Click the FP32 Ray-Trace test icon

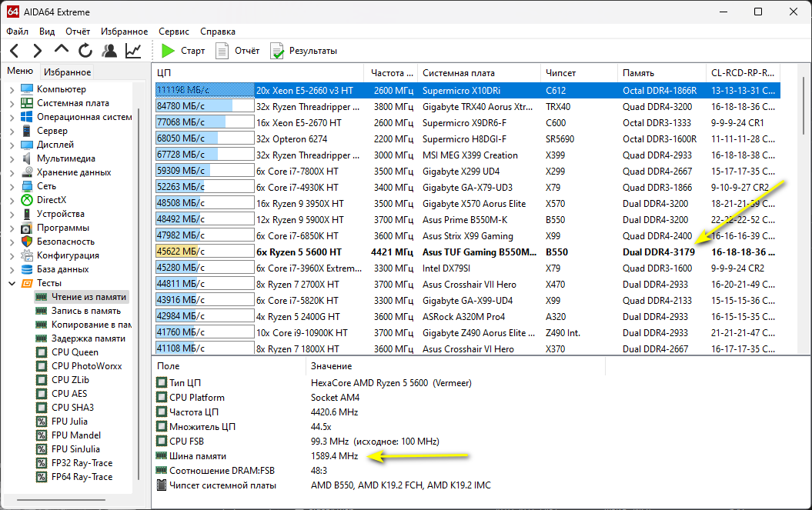click(42, 463)
